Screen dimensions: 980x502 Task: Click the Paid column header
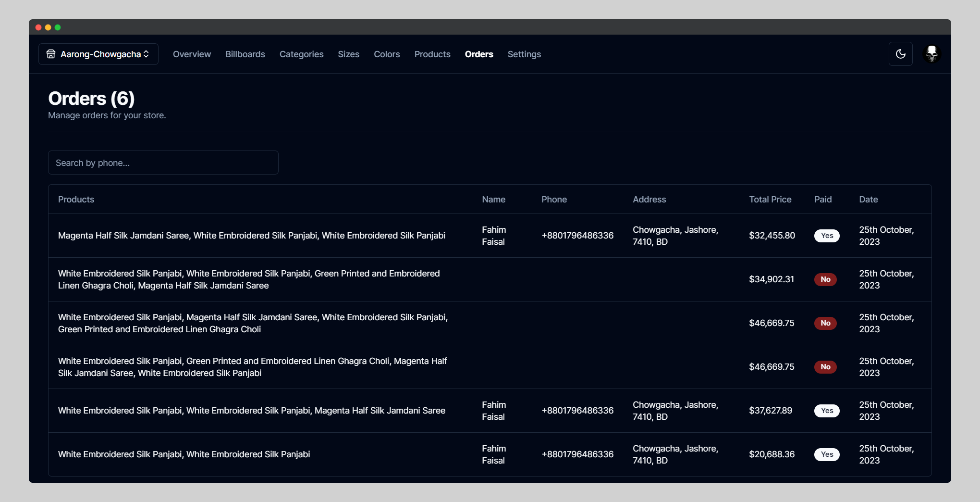pyautogui.click(x=823, y=200)
